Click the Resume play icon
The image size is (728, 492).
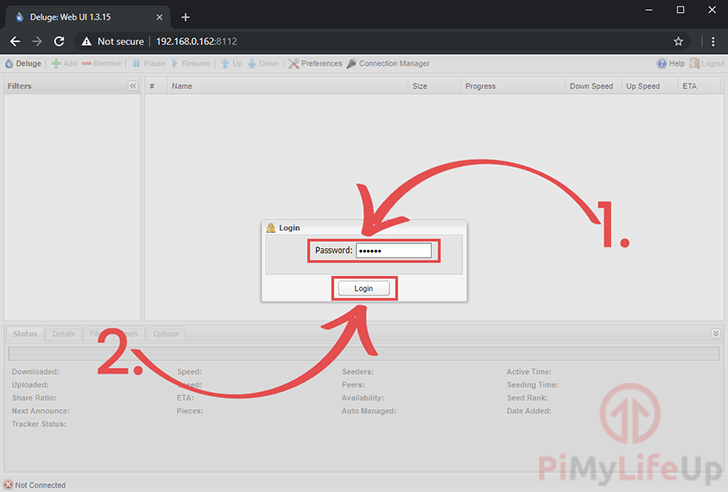coord(175,64)
